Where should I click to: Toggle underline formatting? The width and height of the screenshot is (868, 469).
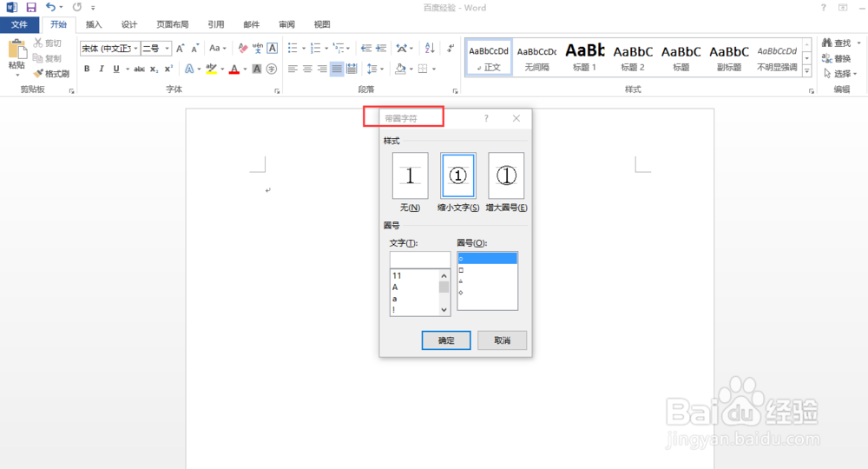coord(115,69)
